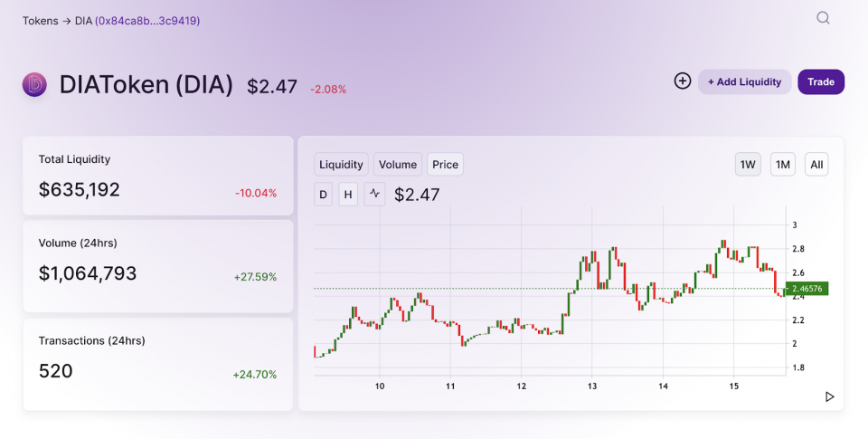This screenshot has height=439, width=868.
Task: Click the search magnifier icon
Action: [x=823, y=18]
